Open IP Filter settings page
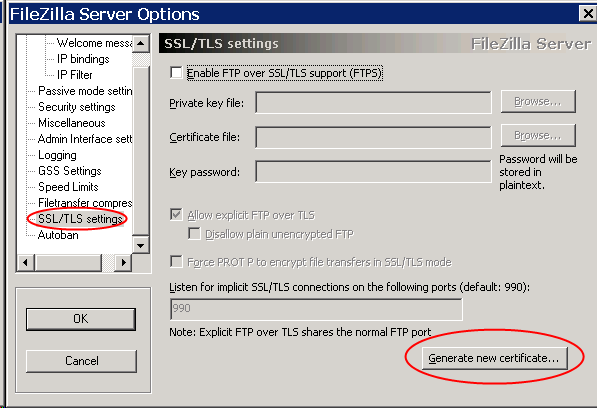This screenshot has height=408, width=597. [75, 75]
